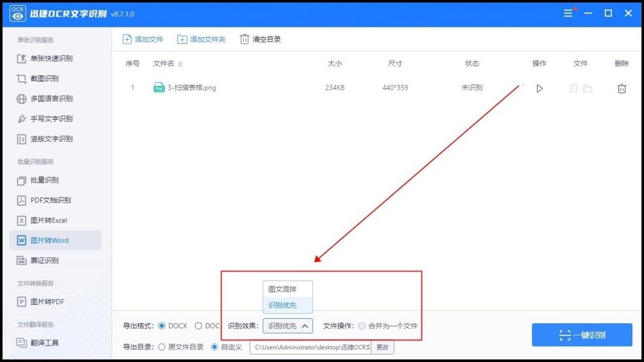Screen dimensions: 644x362
Task: Click the 截图识别 crop icon
Action: [x=21, y=78]
